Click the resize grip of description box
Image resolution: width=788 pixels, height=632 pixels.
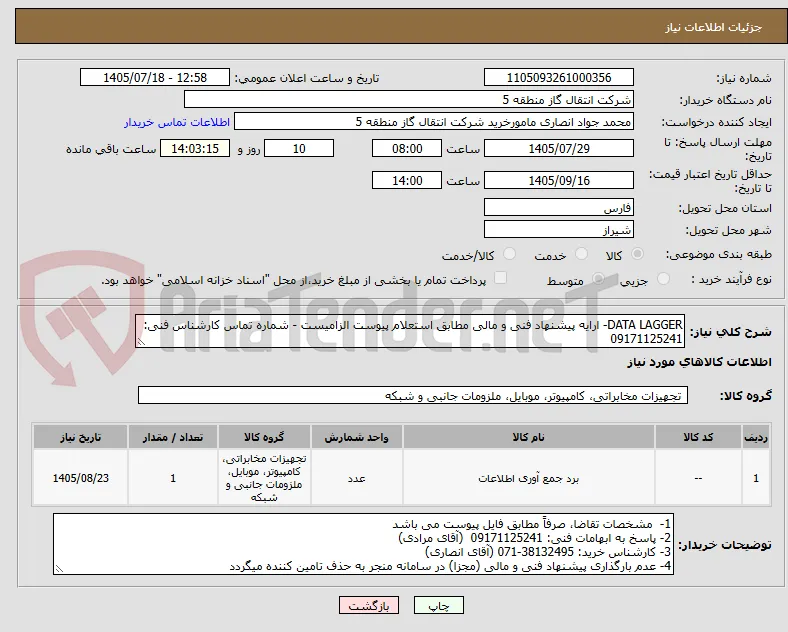(141, 342)
